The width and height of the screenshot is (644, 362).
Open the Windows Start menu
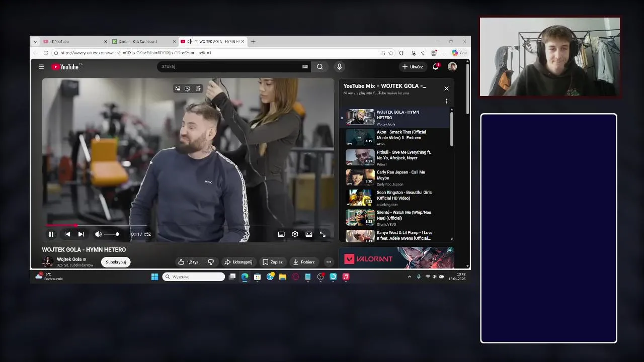pos(155,277)
